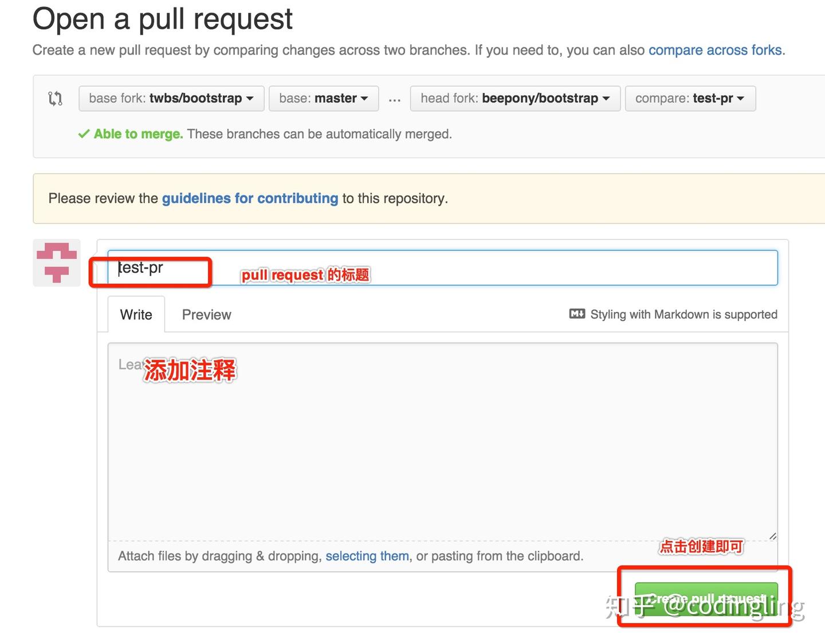Open the base master branch dropdown
The height and width of the screenshot is (644, 825).
pyautogui.click(x=323, y=98)
